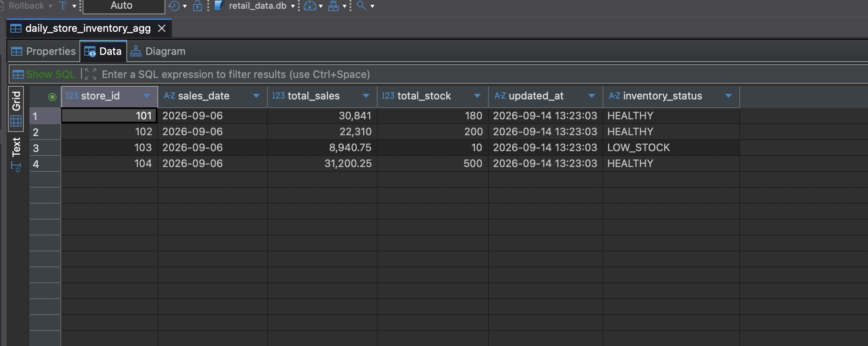This screenshot has height=346, width=868.
Task: Close the daily_store_inventory_agg tab
Action: (162, 28)
